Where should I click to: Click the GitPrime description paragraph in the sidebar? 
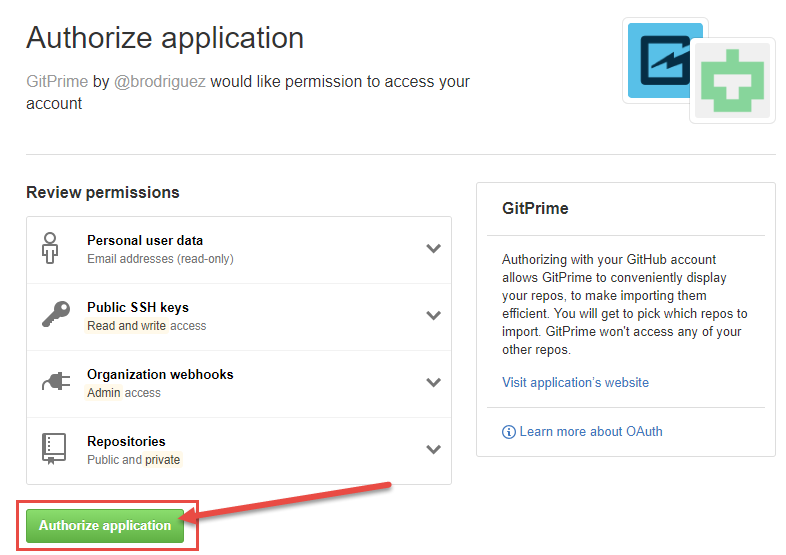[625, 304]
